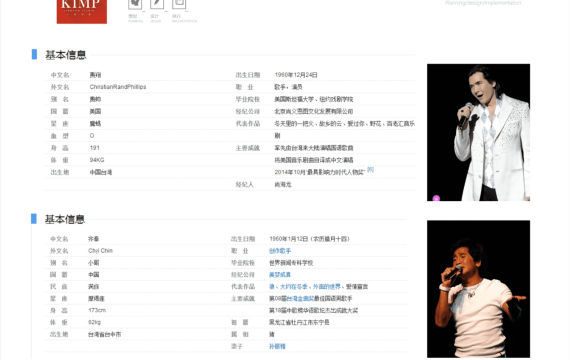Open reference footnote [6]
Screen dimensions: 570x360
[x=370, y=169]
